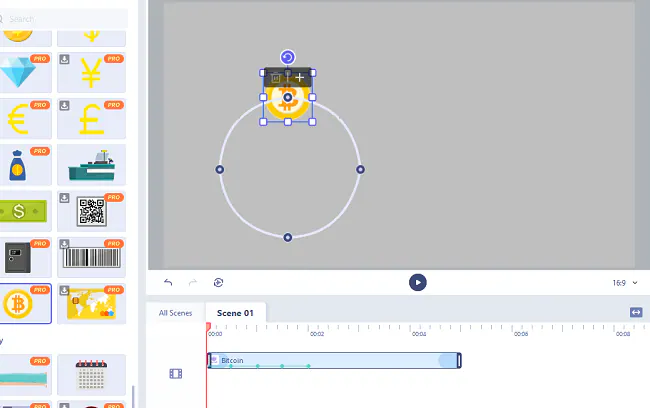The height and width of the screenshot is (408, 650).
Task: Click the exit-effect zone at the clip's right end
Action: point(448,360)
